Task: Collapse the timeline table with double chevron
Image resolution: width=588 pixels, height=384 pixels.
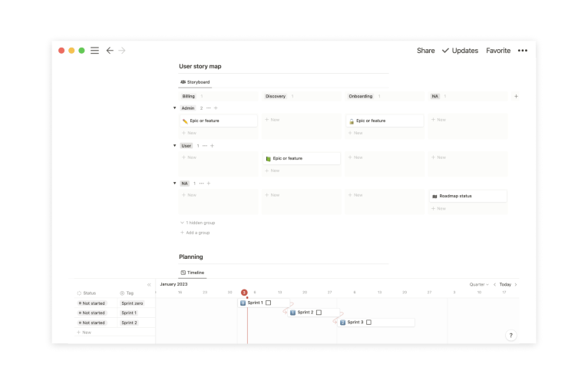Action: click(x=149, y=284)
